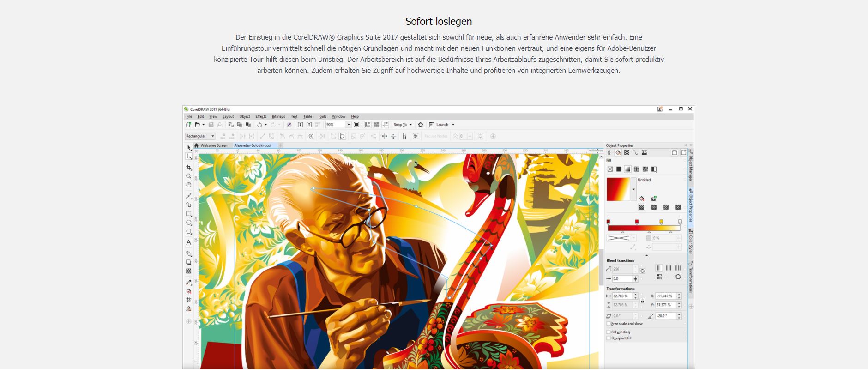Select the No fill option

click(x=610, y=169)
